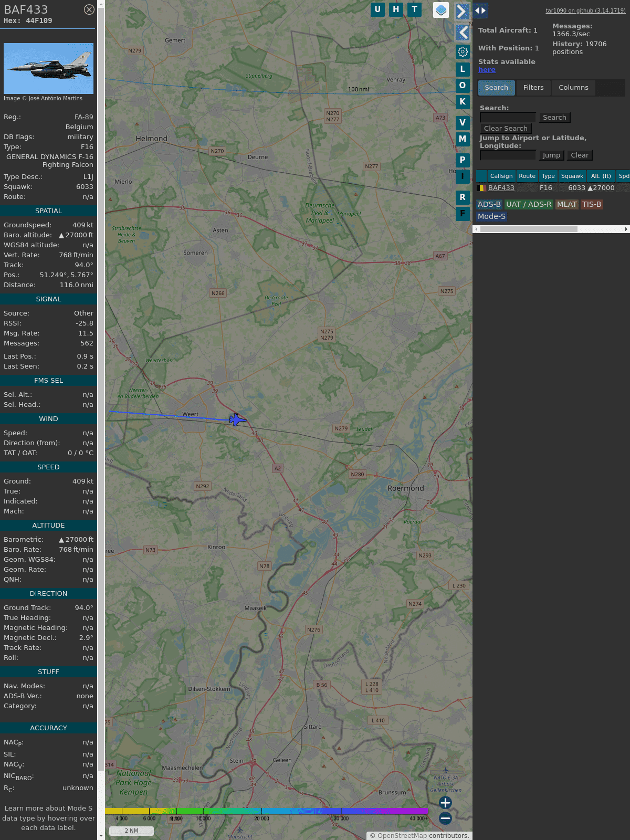Click the Search submit button

(x=554, y=118)
